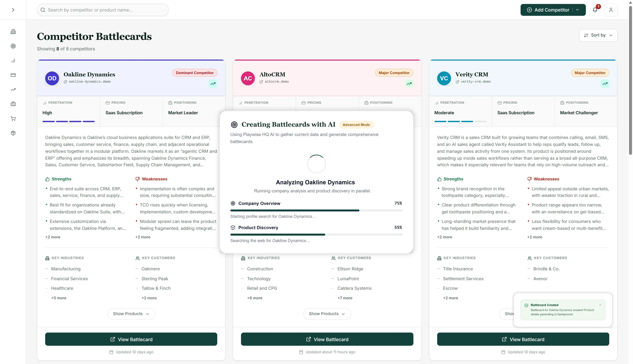
Task: Click the trend icon on AltoCRM card
Action: (409, 84)
